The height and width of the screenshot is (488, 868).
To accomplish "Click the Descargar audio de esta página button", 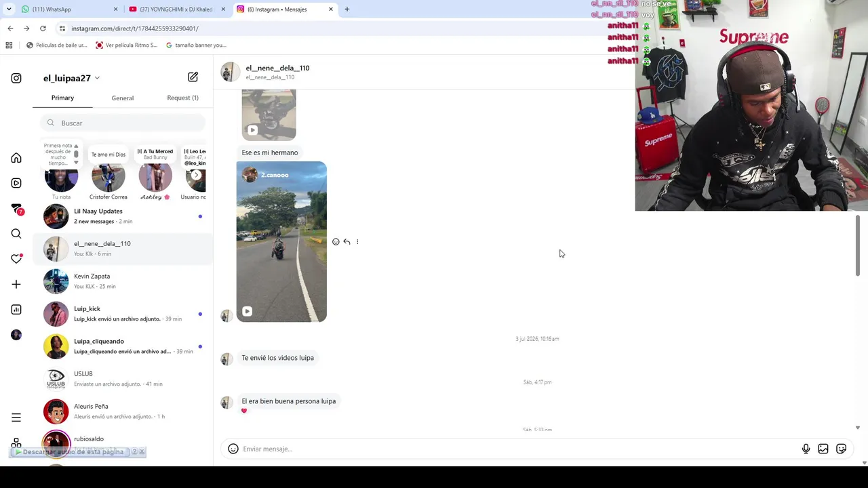I will pyautogui.click(x=73, y=451).
